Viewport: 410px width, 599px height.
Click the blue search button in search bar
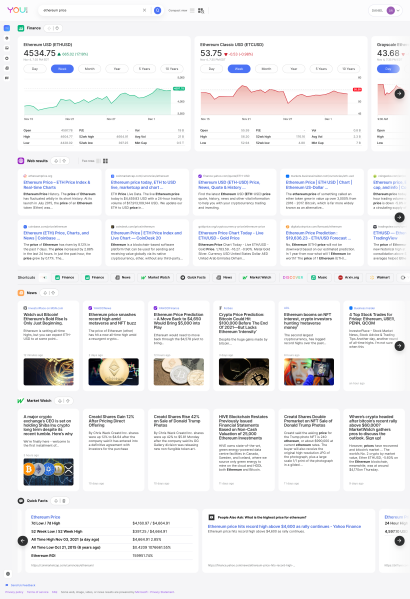point(157,10)
